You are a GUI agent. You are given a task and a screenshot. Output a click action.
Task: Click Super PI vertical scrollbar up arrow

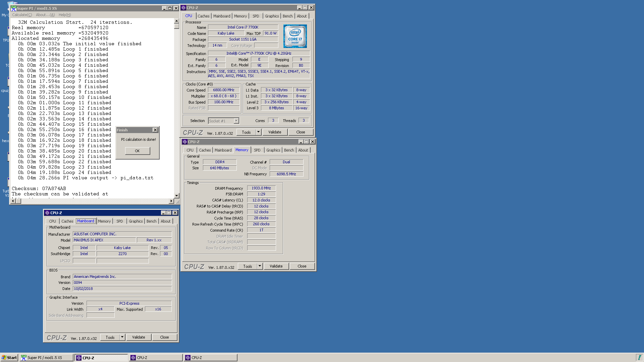pyautogui.click(x=176, y=21)
